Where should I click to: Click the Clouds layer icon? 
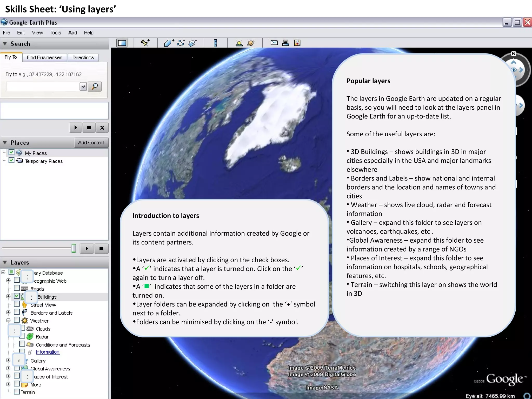[30, 329]
